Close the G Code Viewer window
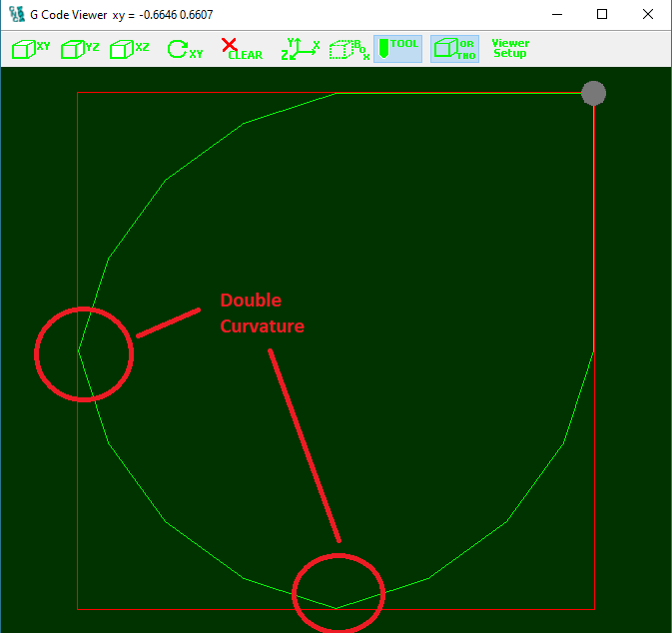 [x=648, y=15]
